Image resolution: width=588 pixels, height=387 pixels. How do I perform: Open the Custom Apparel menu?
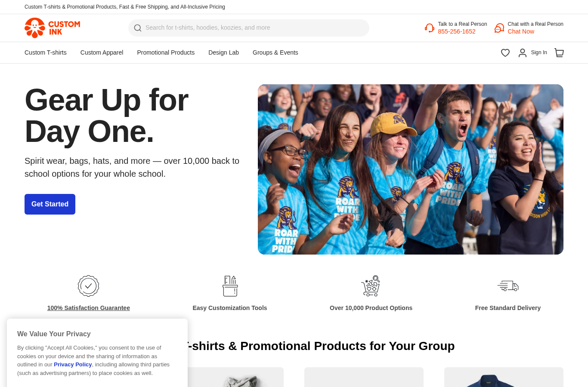pyautogui.click(x=102, y=52)
